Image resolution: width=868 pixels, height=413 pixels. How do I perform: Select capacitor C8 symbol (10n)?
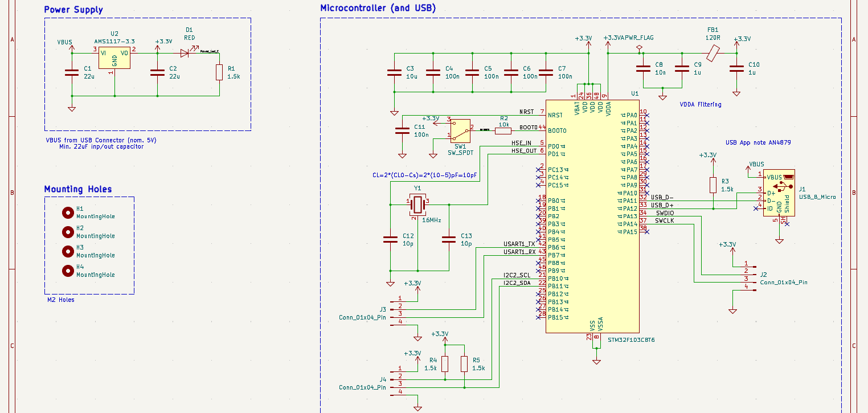(643, 69)
